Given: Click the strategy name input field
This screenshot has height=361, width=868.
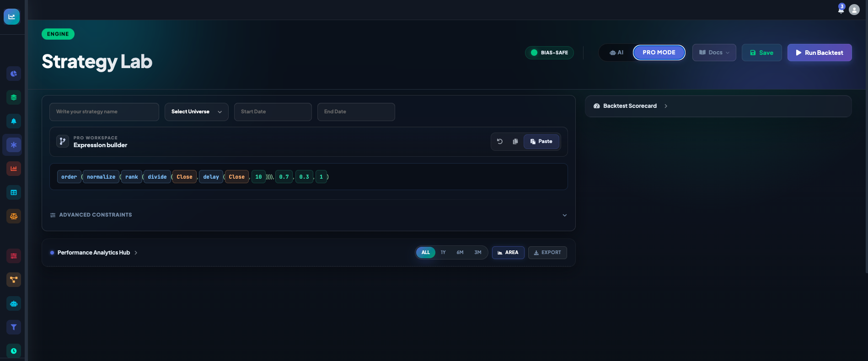Looking at the screenshot, I should click(x=104, y=112).
